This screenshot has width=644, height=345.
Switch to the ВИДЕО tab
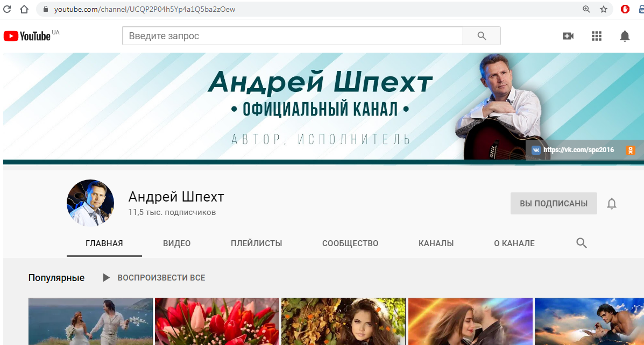(176, 243)
